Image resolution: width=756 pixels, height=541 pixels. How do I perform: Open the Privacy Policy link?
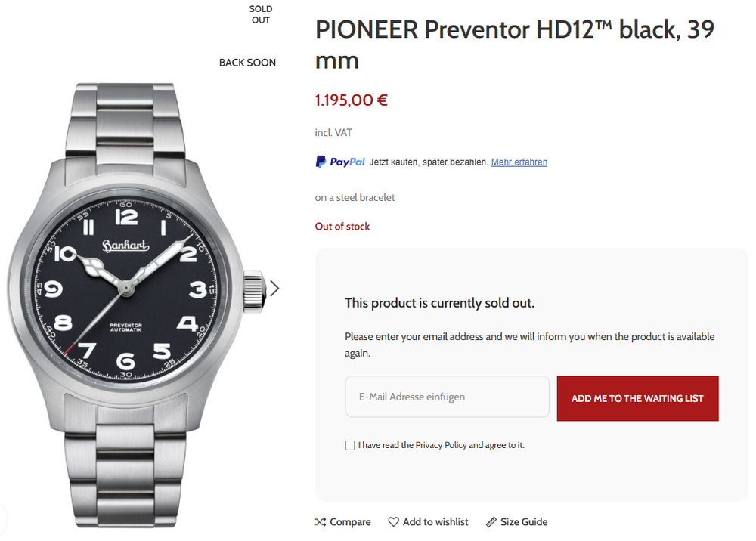(441, 445)
